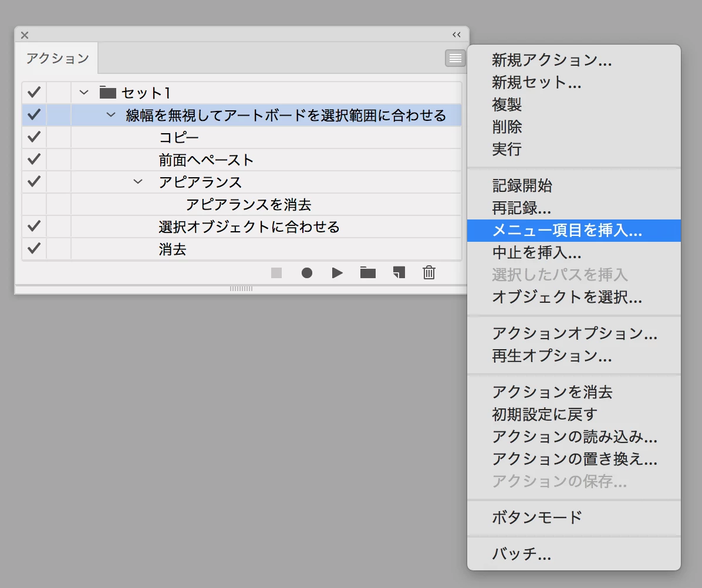This screenshot has height=588, width=702.
Task: Choose 新規セット... from the menu
Action: pos(574,82)
